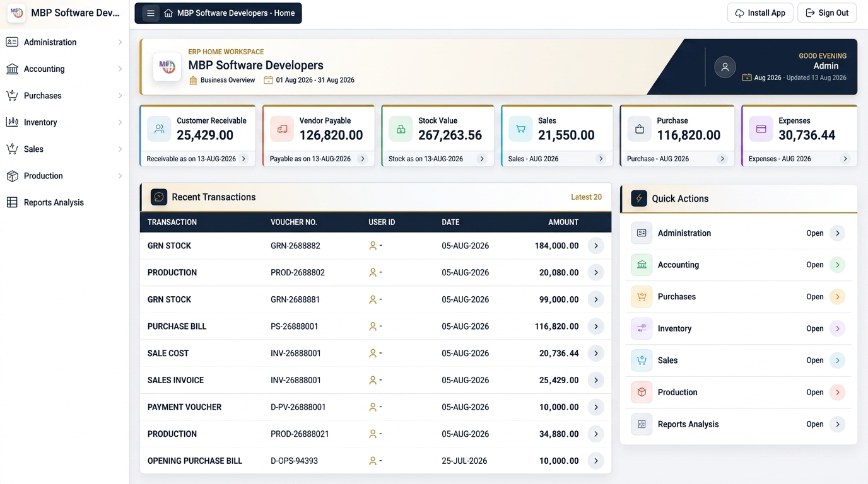
Task: Click the Sign Out button
Action: pos(827,13)
